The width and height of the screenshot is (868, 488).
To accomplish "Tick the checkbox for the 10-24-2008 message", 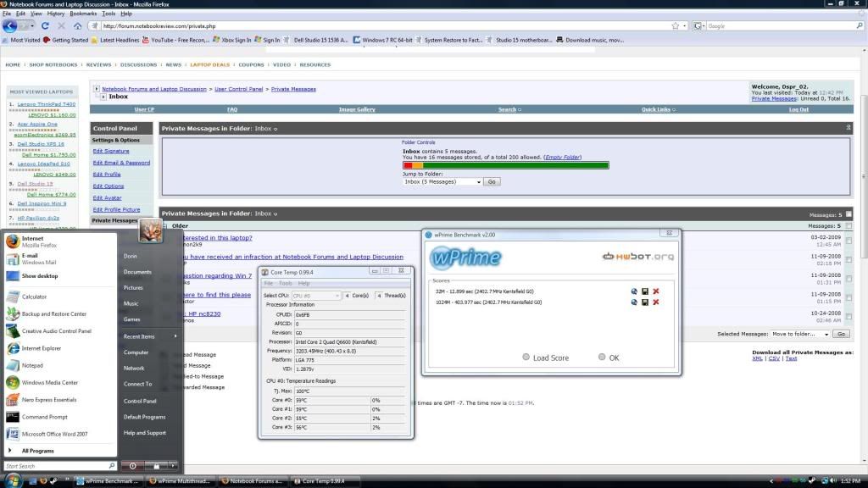I will pos(849,317).
